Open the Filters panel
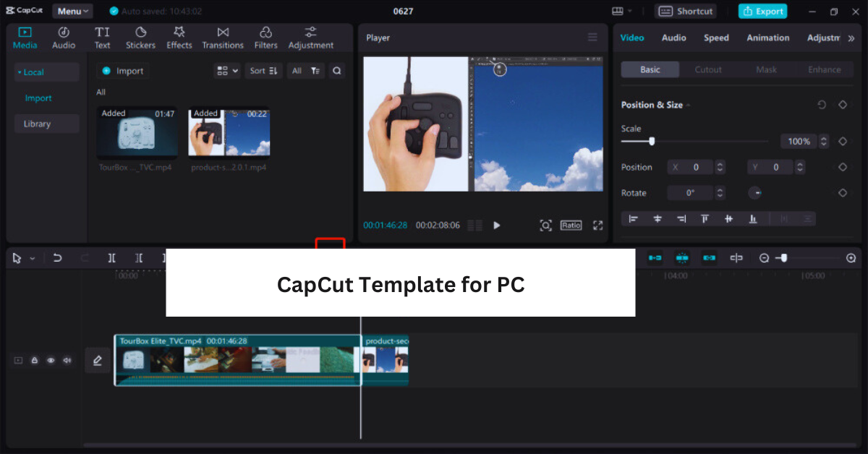This screenshot has width=868, height=454. pos(265,38)
